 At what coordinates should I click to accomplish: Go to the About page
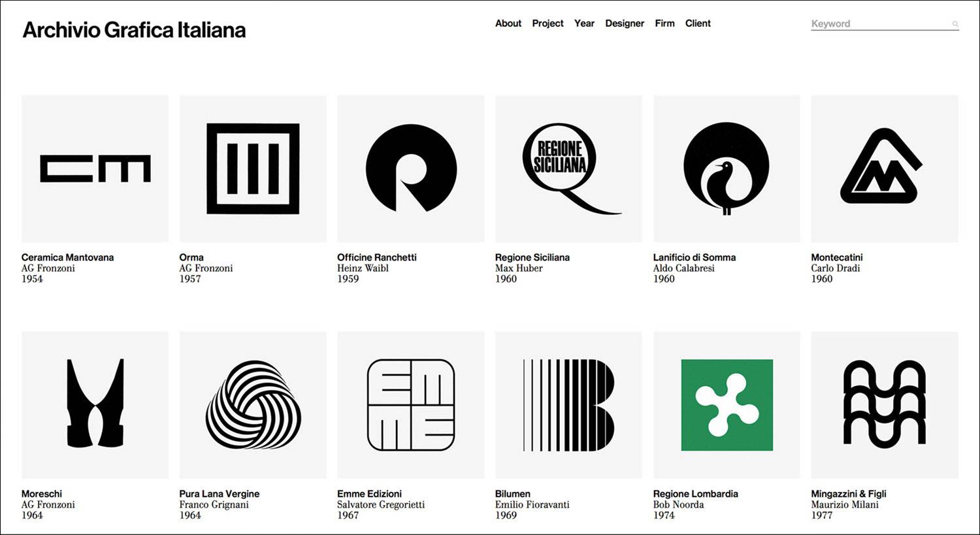(508, 24)
